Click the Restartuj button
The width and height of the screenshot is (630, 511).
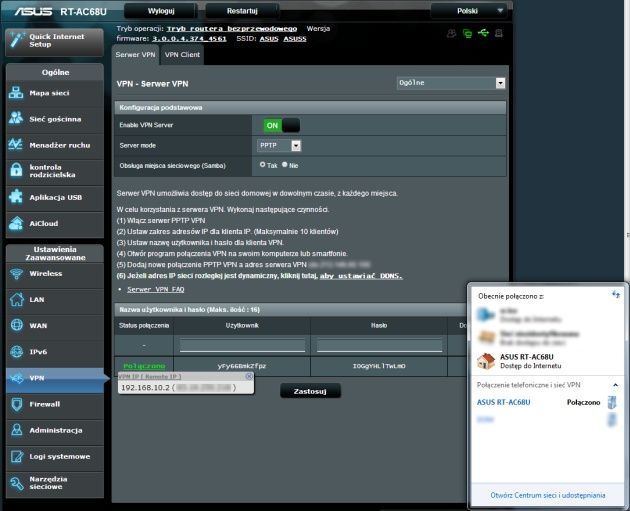click(242, 11)
